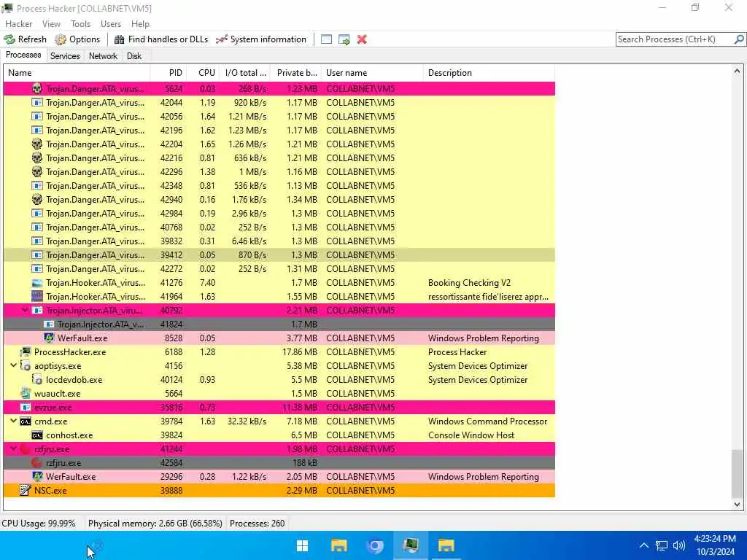Sort by the PID column header
This screenshot has height=560, width=747.
[169, 73]
